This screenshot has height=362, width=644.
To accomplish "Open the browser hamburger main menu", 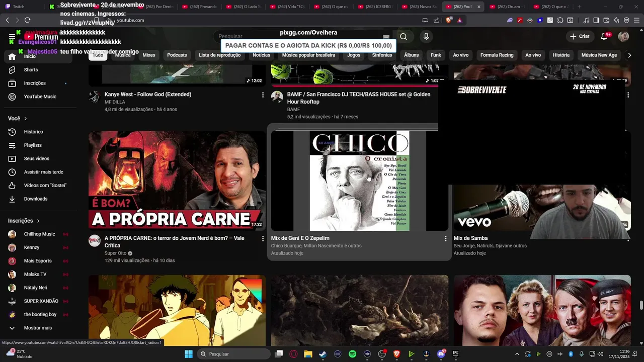I will click(636, 20).
